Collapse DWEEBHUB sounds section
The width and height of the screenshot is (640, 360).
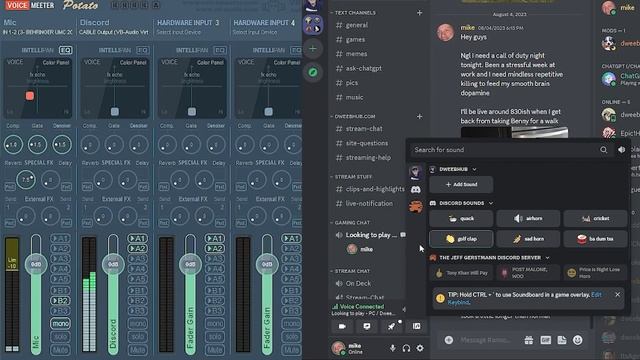[474, 169]
